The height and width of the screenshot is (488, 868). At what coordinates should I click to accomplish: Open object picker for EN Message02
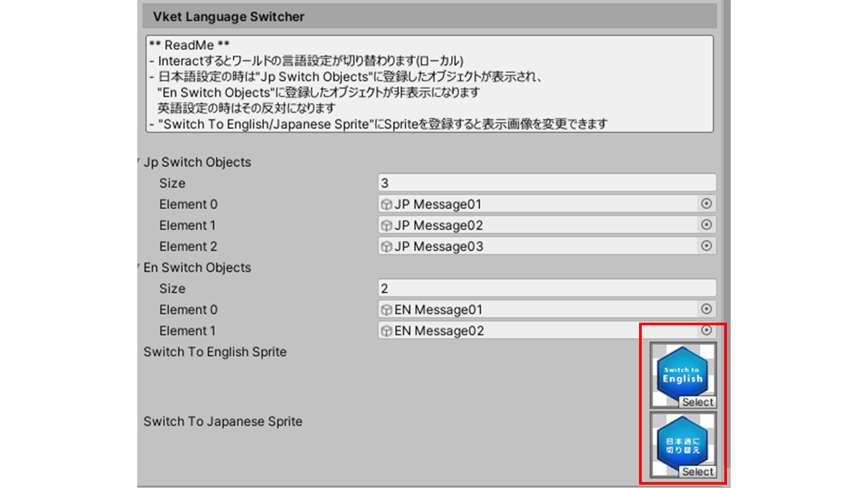click(706, 330)
